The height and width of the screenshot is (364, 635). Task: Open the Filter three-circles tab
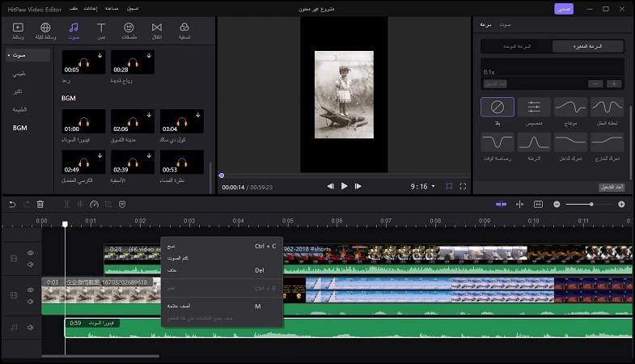[x=184, y=31]
